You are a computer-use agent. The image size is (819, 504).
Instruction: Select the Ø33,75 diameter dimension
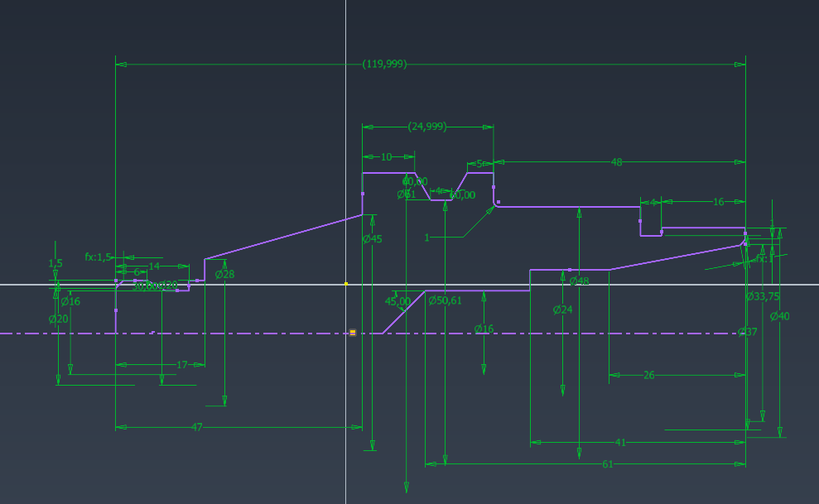point(762,296)
